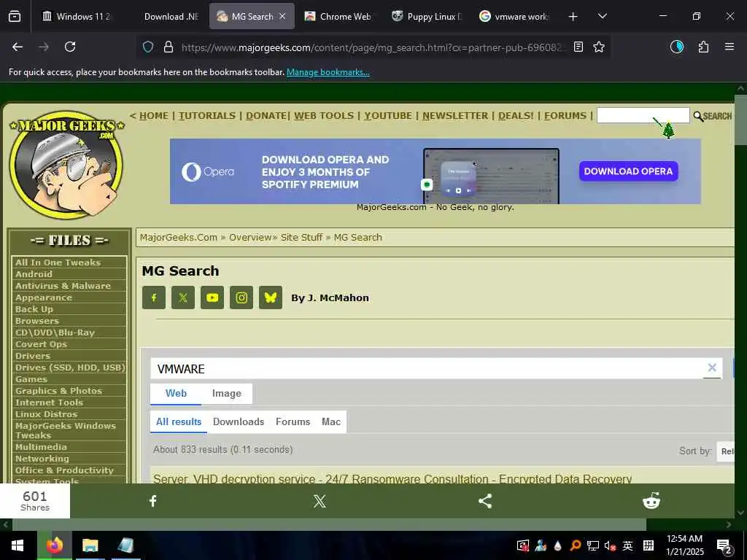Open the TUTORIALS navigation link
The width and height of the screenshot is (747, 560).
pos(206,116)
